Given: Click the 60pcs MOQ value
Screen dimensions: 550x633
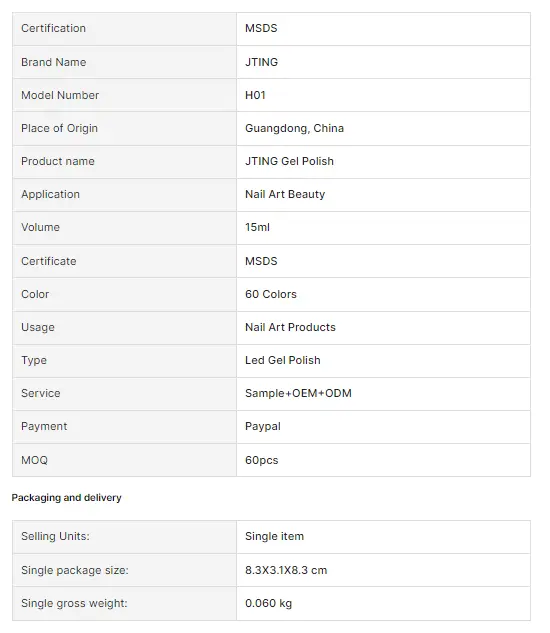Looking at the screenshot, I should (261, 460).
